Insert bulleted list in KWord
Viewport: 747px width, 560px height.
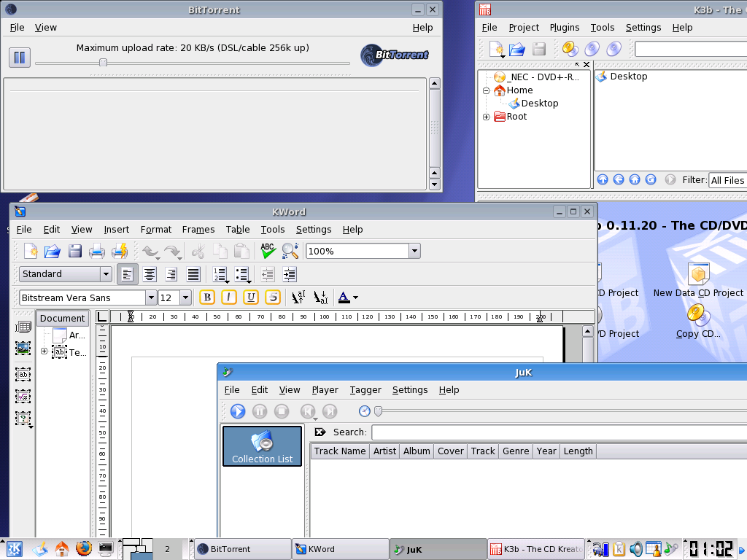click(242, 274)
